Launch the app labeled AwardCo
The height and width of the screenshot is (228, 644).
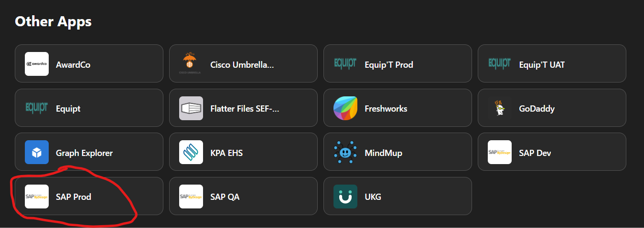click(73, 65)
